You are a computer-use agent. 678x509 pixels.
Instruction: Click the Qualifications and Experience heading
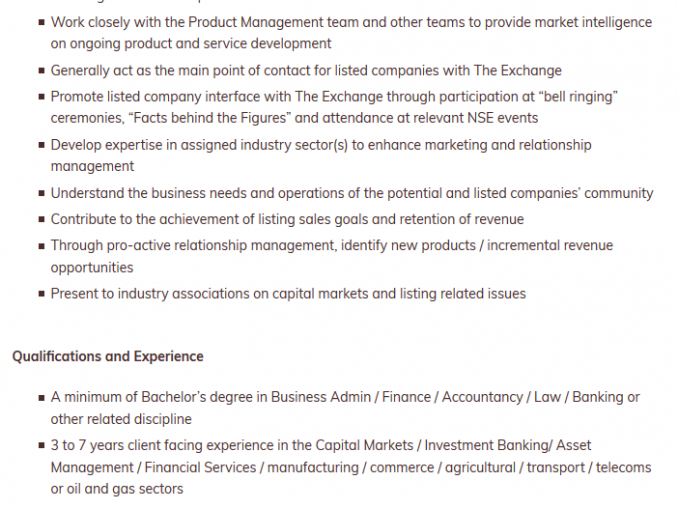[x=108, y=356]
